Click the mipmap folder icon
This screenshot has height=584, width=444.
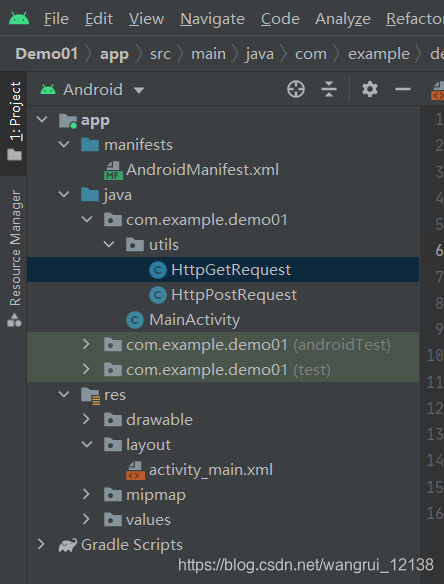pos(112,495)
